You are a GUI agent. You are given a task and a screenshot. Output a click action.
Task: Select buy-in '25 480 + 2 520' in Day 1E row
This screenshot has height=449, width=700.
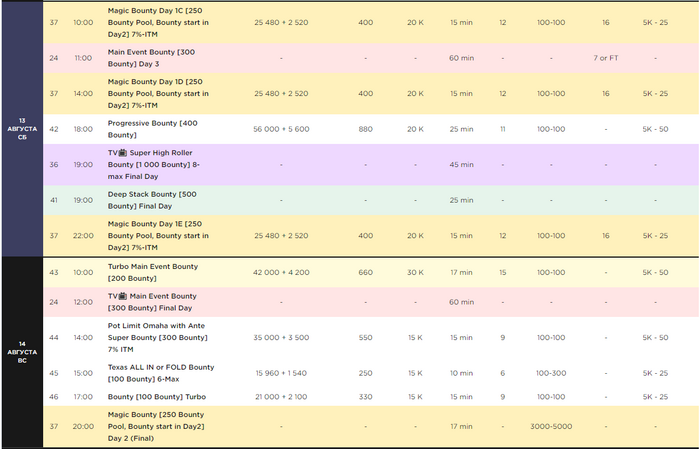281,236
